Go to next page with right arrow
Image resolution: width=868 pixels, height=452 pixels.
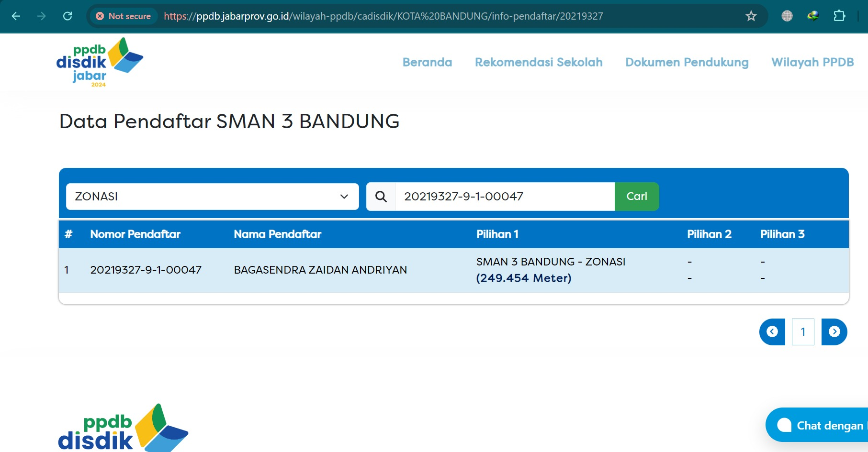pos(834,332)
